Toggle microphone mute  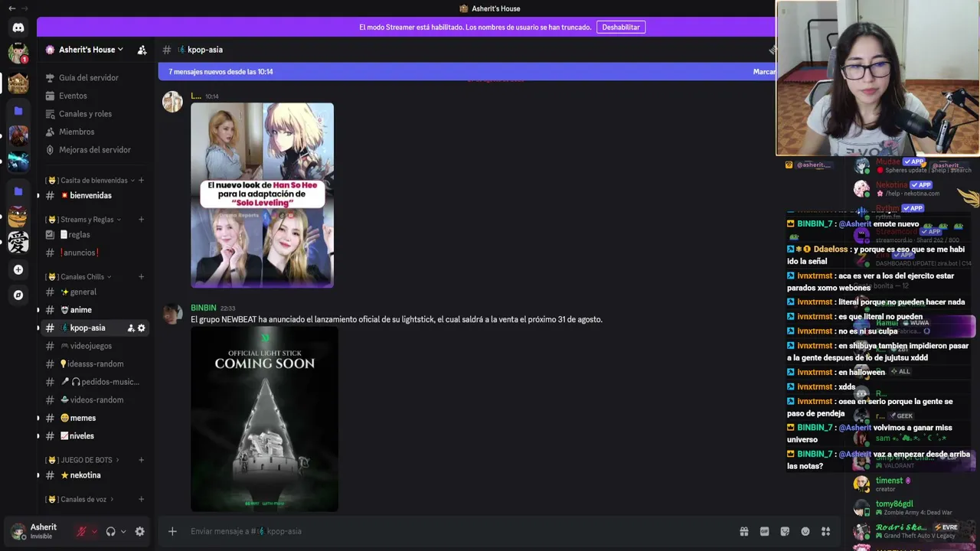tap(81, 531)
